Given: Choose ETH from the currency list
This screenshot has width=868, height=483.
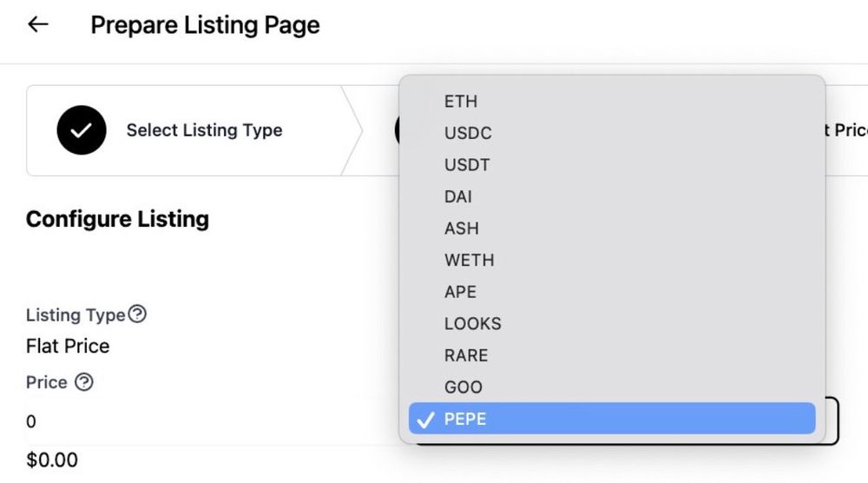Looking at the screenshot, I should (612, 102).
